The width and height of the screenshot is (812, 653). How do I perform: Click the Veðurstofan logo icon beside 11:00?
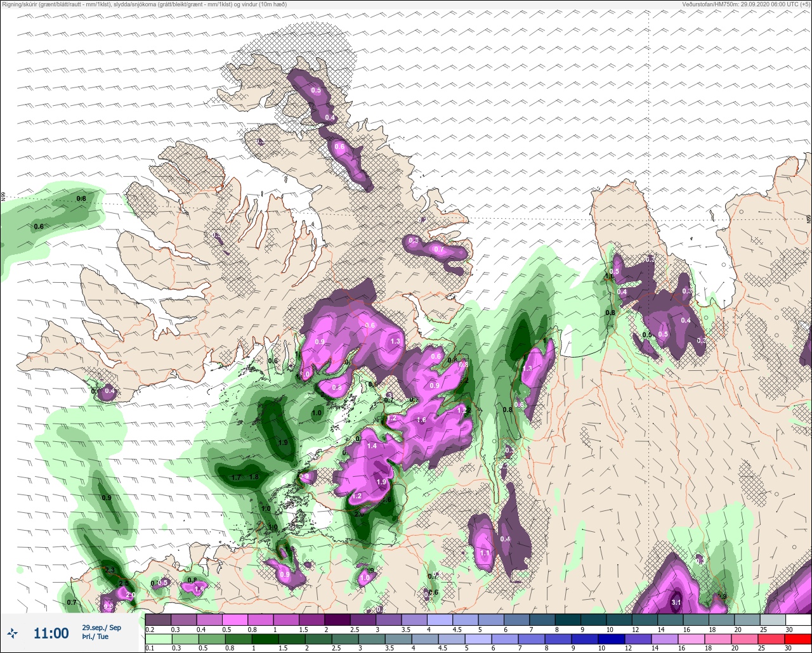click(x=13, y=633)
